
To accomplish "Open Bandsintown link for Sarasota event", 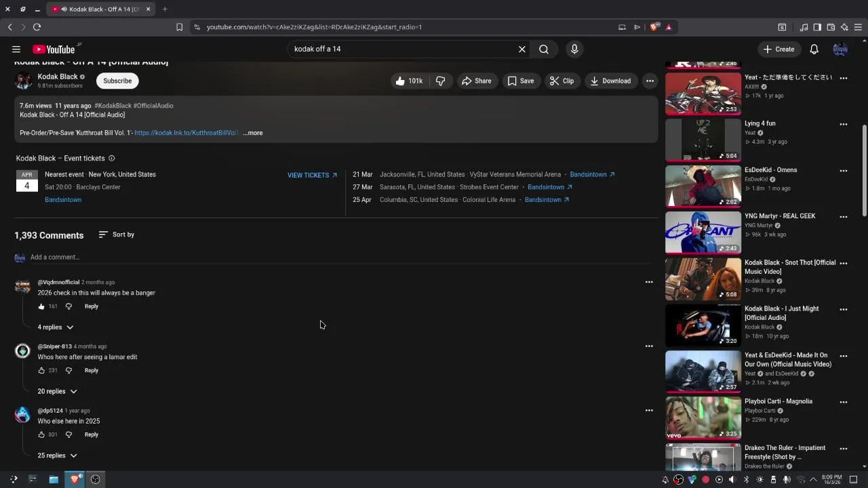I will coord(550,187).
